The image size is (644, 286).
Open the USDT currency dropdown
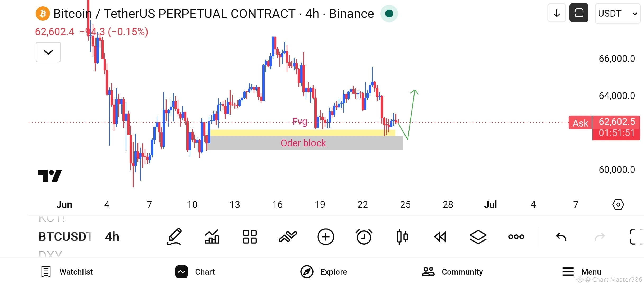tap(617, 13)
